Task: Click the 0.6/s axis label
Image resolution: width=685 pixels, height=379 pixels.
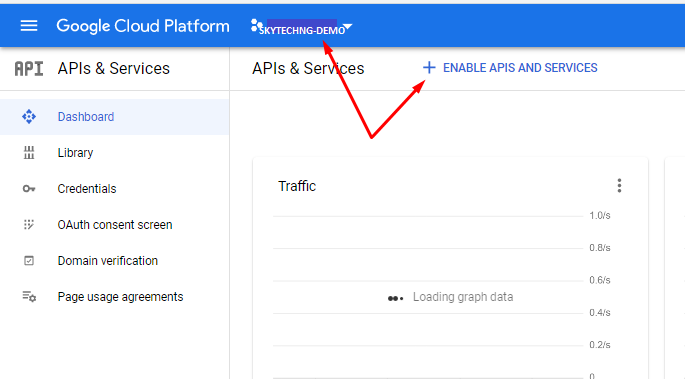Action: pos(600,280)
